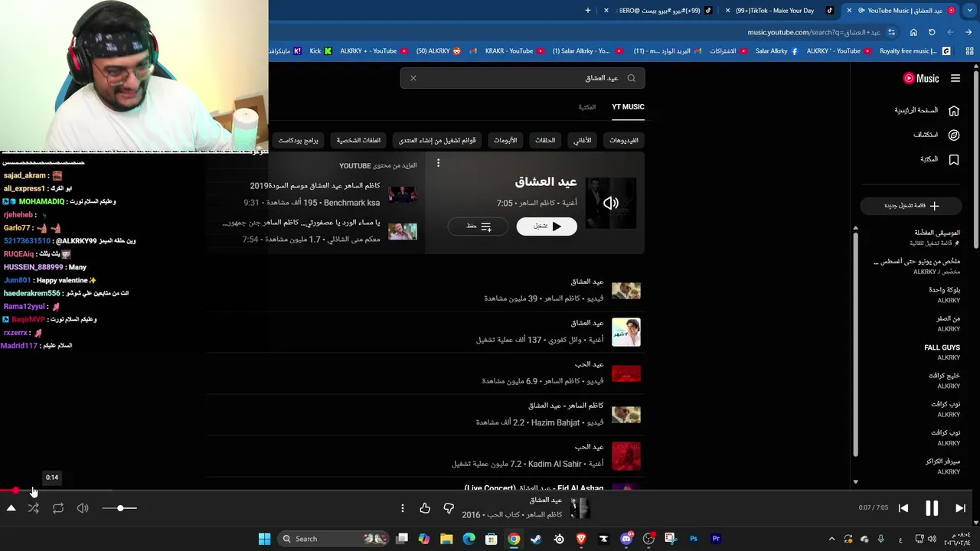Open the player bar three-dot menu
Screen dimensions: 980x551
click(x=402, y=508)
